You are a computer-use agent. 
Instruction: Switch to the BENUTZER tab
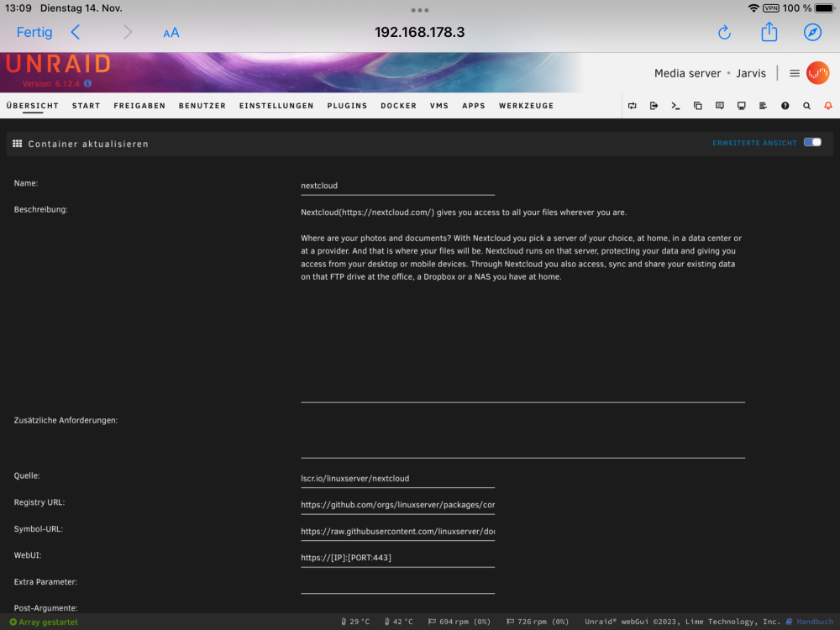pos(202,106)
